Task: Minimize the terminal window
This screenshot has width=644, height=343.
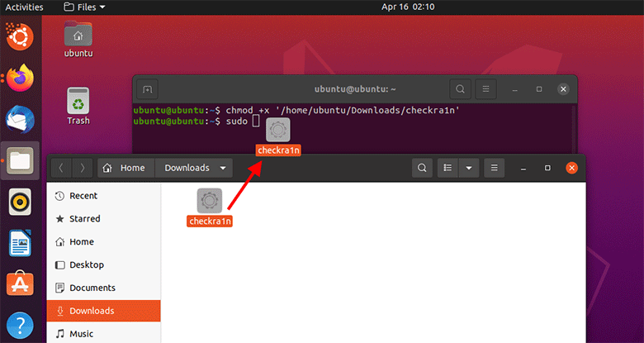Action: click(515, 89)
